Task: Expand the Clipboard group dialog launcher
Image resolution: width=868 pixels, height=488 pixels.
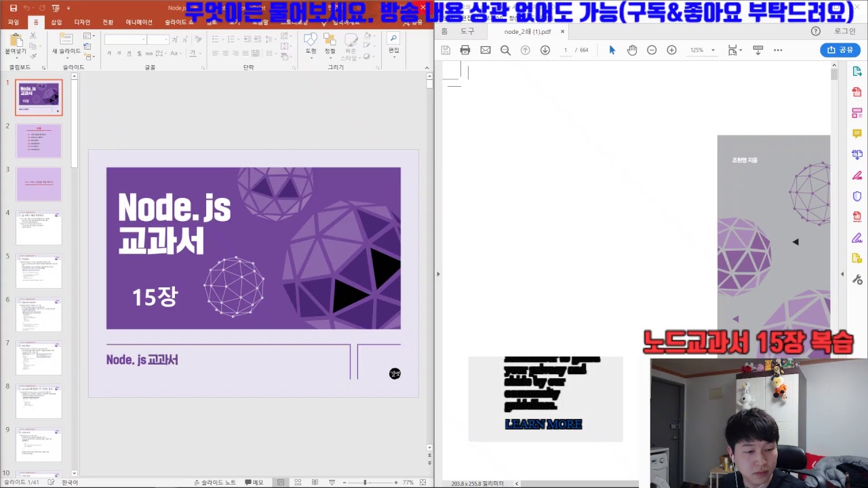Action: (x=44, y=68)
